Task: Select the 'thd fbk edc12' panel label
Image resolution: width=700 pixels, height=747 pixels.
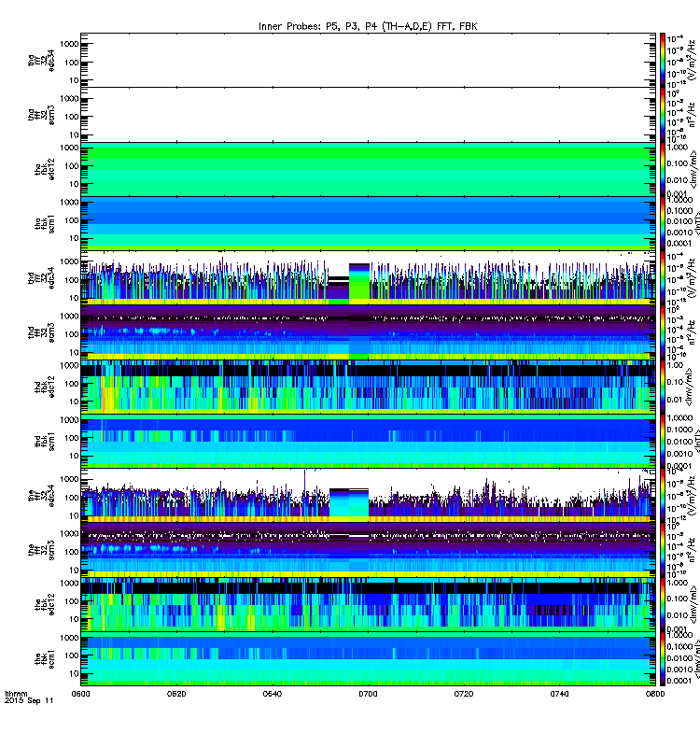Action: [45, 387]
